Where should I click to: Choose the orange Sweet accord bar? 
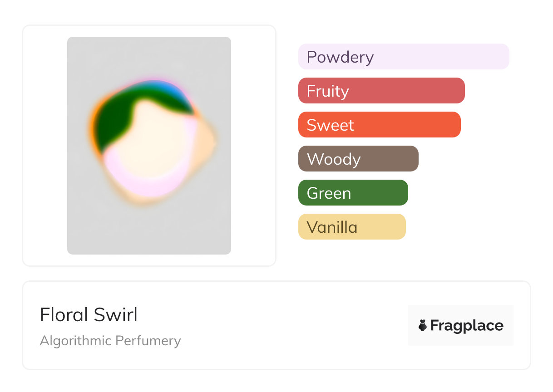click(380, 125)
